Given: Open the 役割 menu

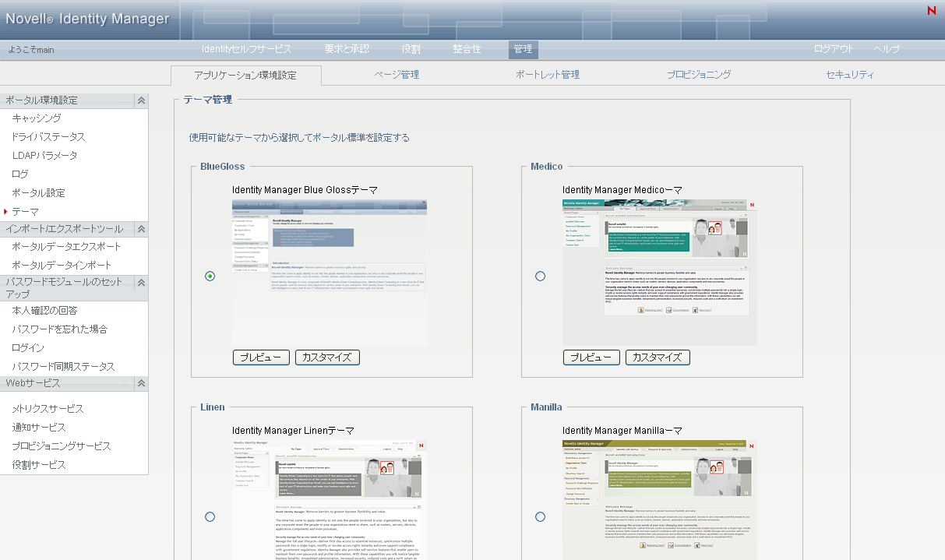Looking at the screenshot, I should (x=411, y=49).
